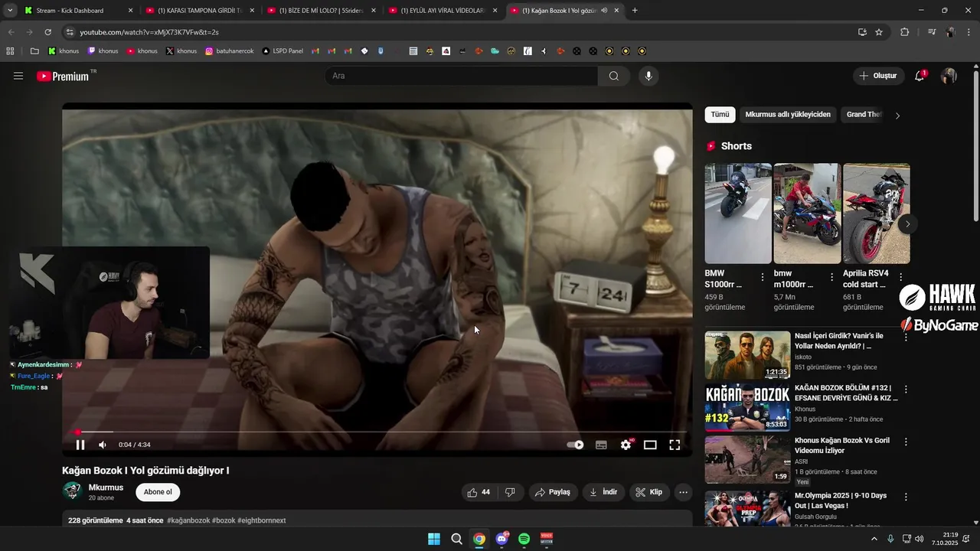This screenshot has height=551, width=980.
Task: Open options for Kağan Bozok Bölüm #132
Action: click(906, 390)
